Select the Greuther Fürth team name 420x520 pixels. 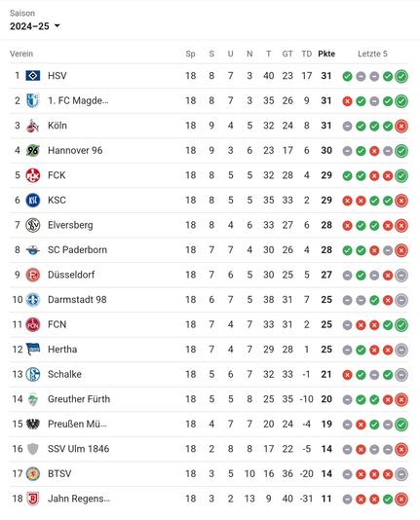pyautogui.click(x=79, y=399)
